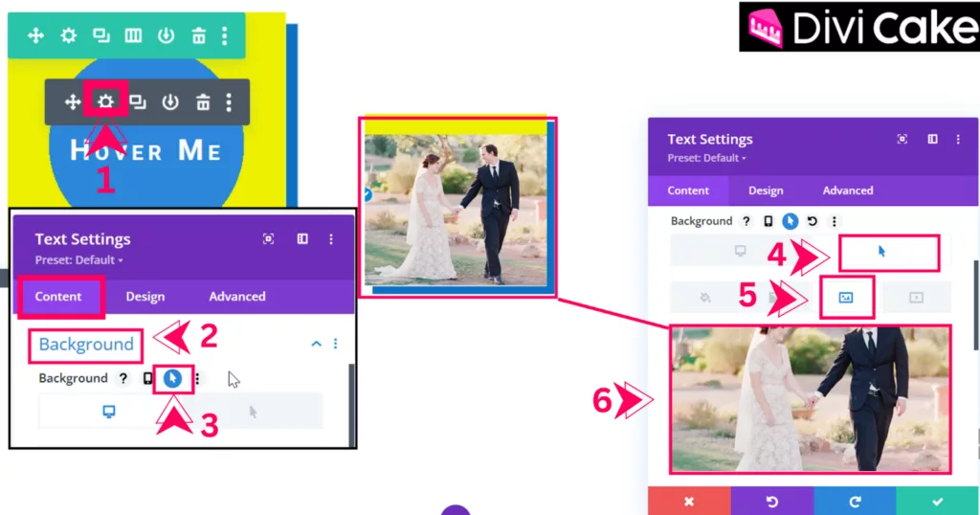Switch to Advanced tab in the left panel
This screenshot has height=515, width=980.
pos(237,296)
